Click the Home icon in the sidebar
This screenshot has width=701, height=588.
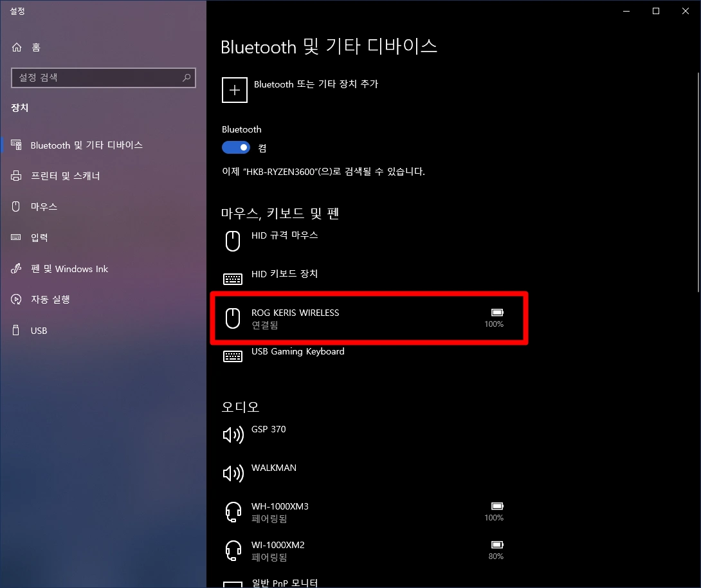coord(17,48)
